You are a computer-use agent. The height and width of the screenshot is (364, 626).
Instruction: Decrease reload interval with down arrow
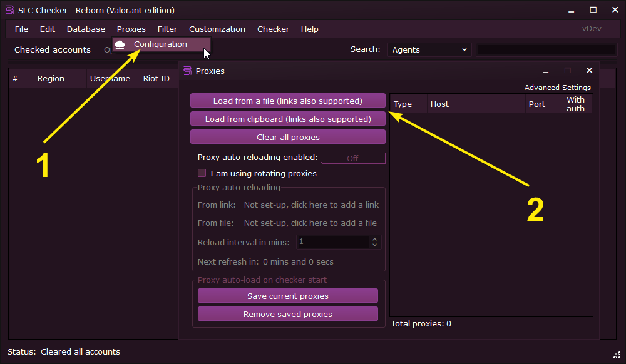pyautogui.click(x=374, y=245)
